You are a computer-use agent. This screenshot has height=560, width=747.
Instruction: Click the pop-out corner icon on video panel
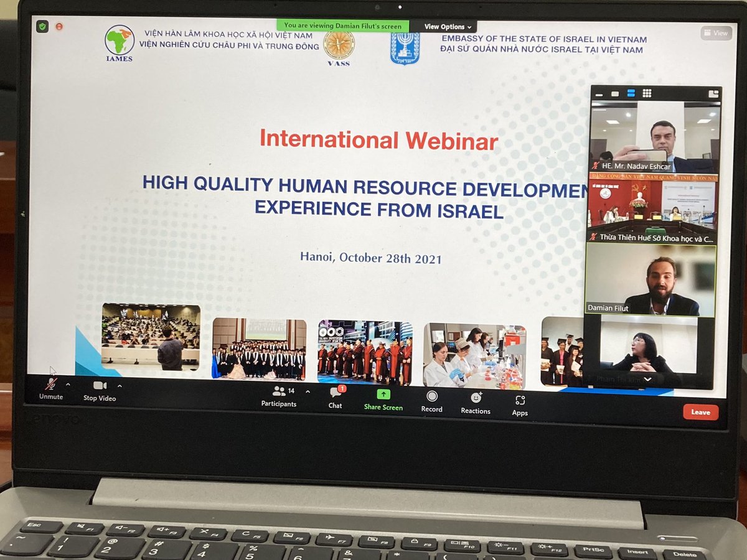[x=713, y=93]
